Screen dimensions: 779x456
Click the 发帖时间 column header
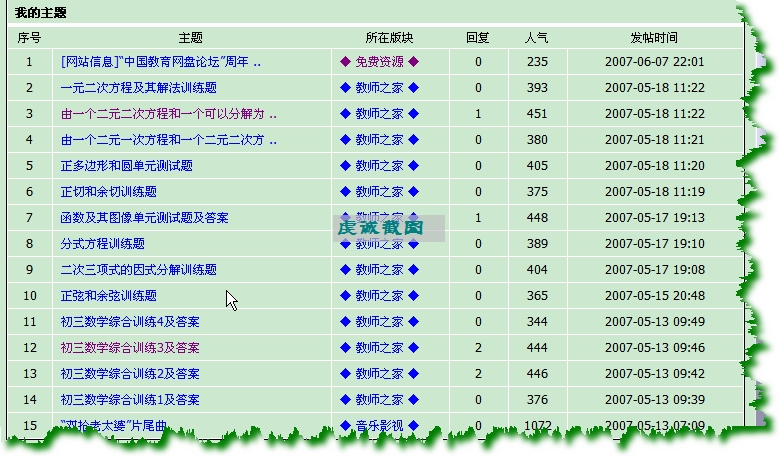pos(654,38)
